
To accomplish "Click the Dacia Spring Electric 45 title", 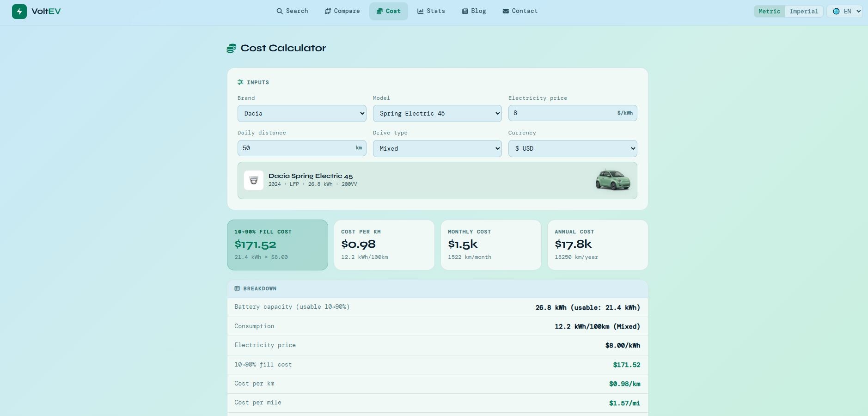I will pos(311,176).
